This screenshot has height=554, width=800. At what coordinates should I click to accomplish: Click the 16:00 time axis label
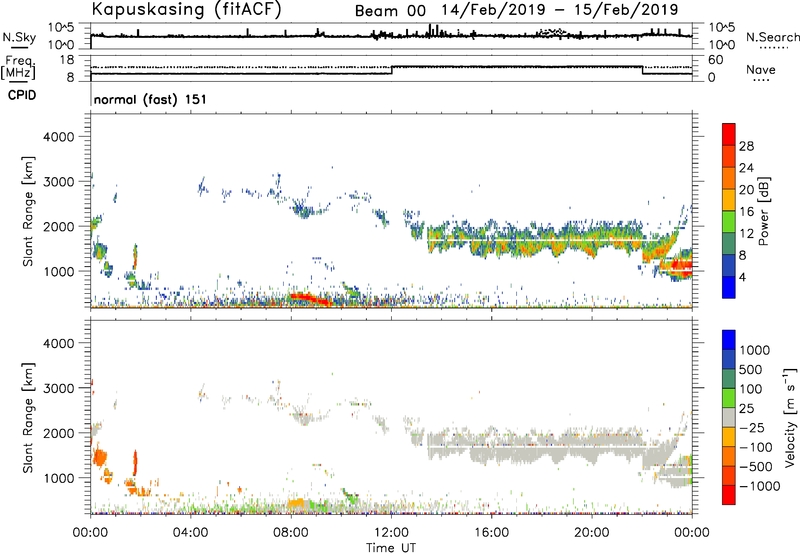tap(491, 533)
